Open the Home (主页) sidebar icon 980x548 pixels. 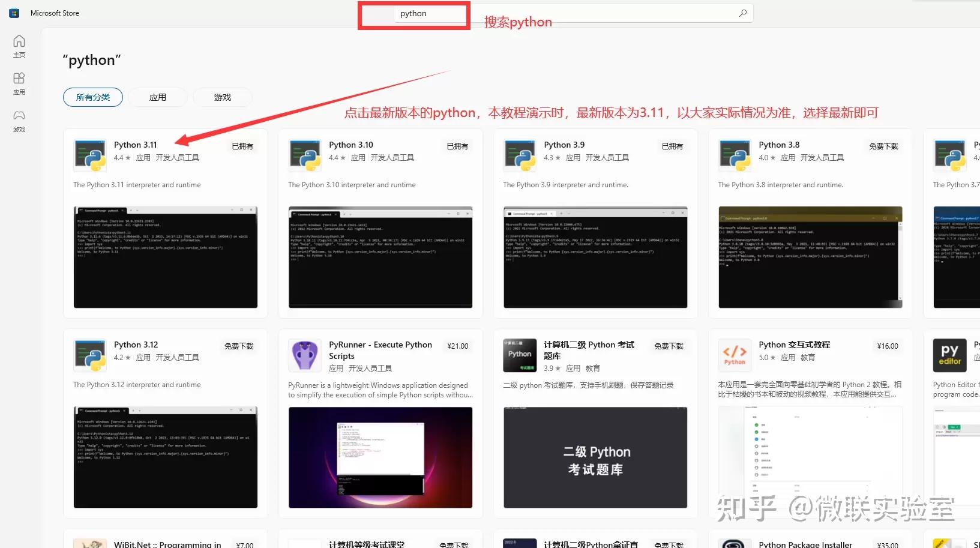point(19,46)
